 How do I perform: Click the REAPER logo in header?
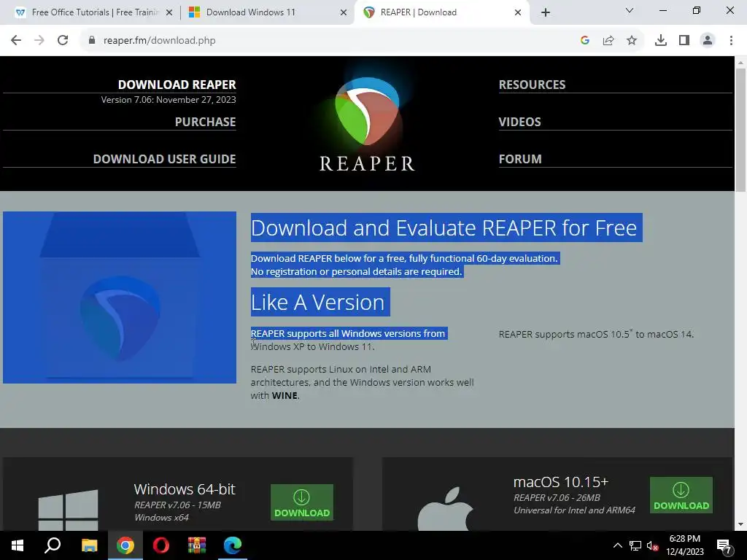[x=367, y=122]
